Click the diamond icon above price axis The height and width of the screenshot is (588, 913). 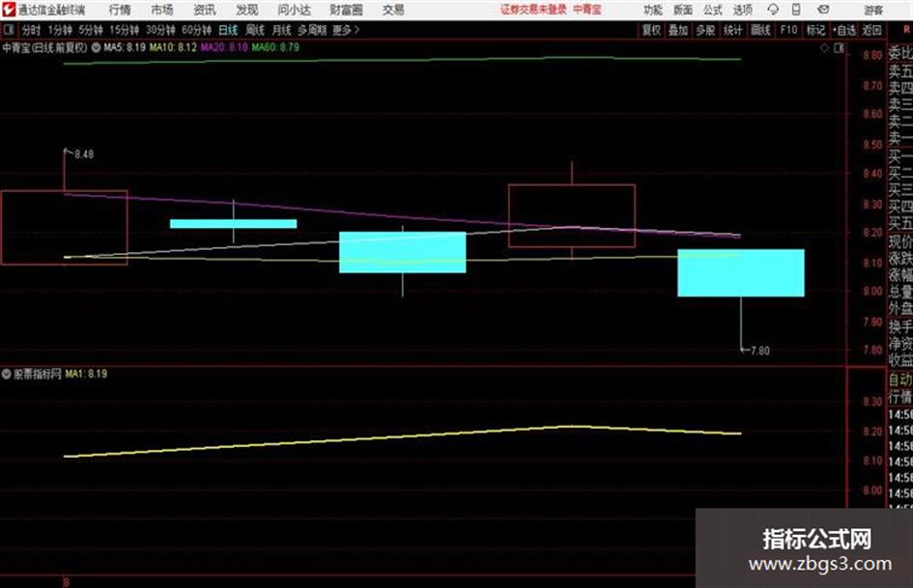click(824, 48)
